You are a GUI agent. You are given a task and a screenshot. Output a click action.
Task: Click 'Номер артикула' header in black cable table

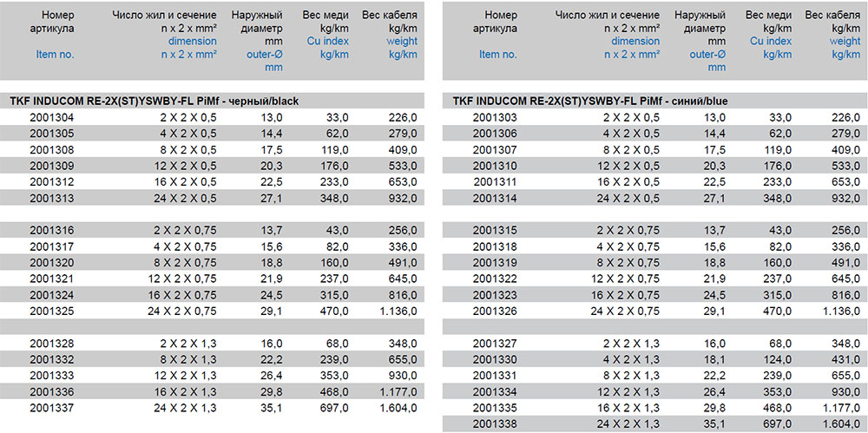pyautogui.click(x=51, y=22)
